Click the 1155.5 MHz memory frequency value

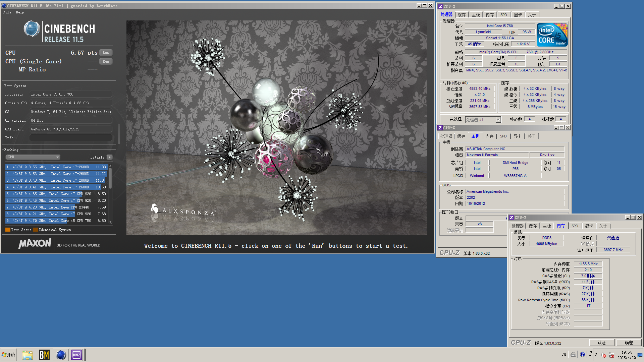coord(588,264)
